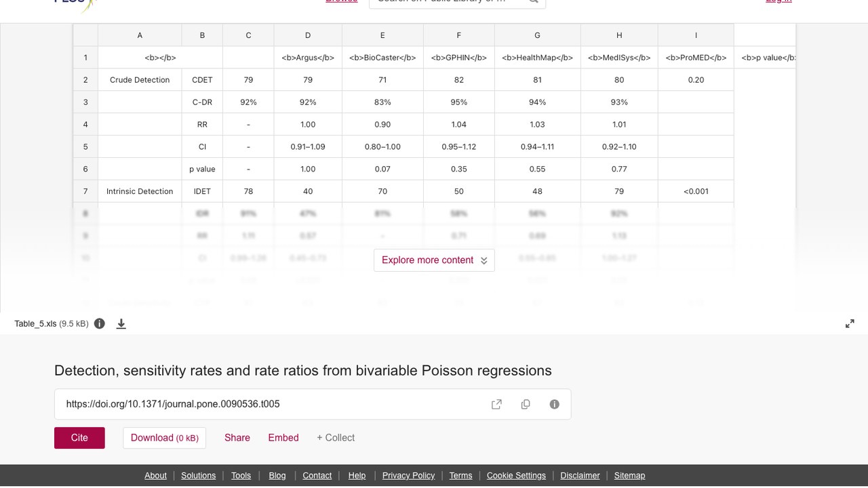The width and height of the screenshot is (868, 488).
Task: Open Cookie Settings in the footer
Action: click(x=516, y=476)
